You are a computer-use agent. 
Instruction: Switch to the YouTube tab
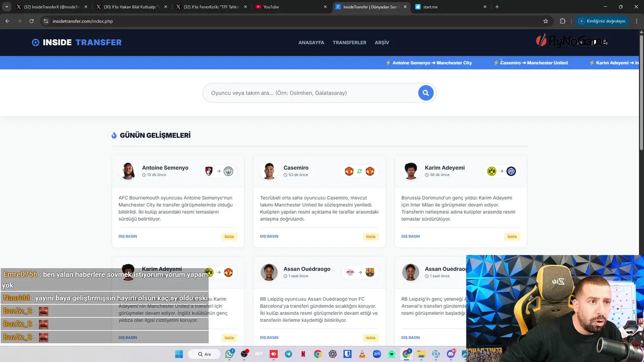coord(291,7)
